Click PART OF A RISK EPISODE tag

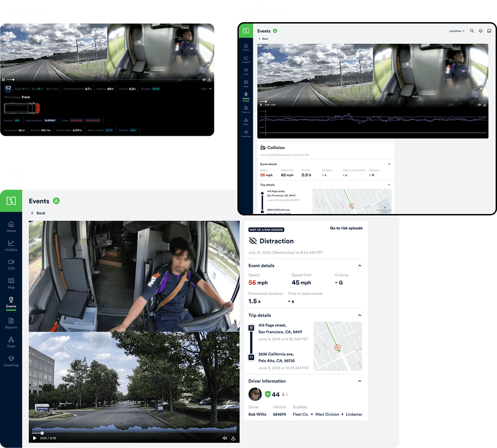pos(266,230)
